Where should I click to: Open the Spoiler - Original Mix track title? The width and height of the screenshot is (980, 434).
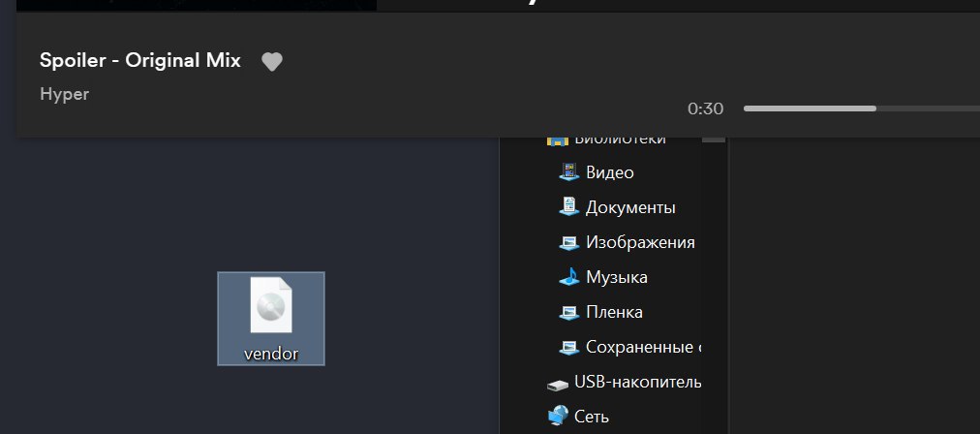[x=140, y=61]
